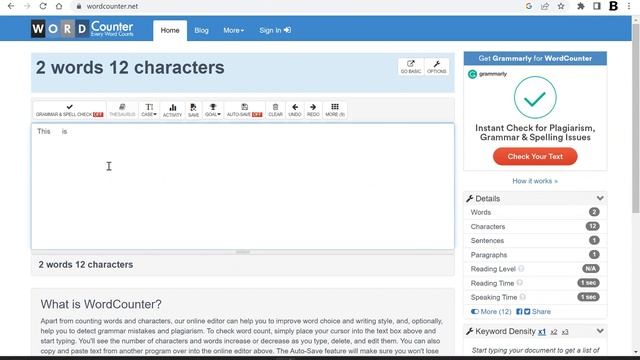Click the Undo arrow
The height and width of the screenshot is (360, 640).
295,110
